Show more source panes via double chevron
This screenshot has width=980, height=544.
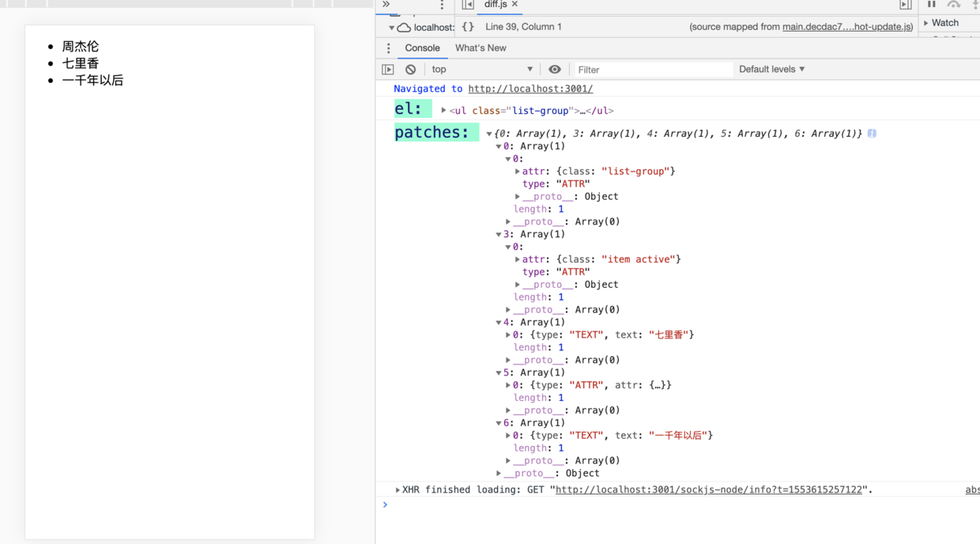click(x=386, y=5)
